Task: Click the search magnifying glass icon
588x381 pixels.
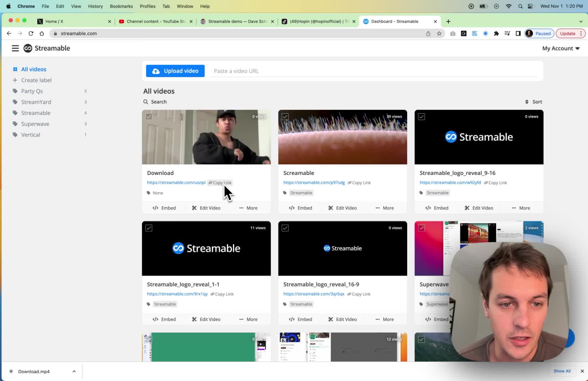Action: [x=146, y=102]
